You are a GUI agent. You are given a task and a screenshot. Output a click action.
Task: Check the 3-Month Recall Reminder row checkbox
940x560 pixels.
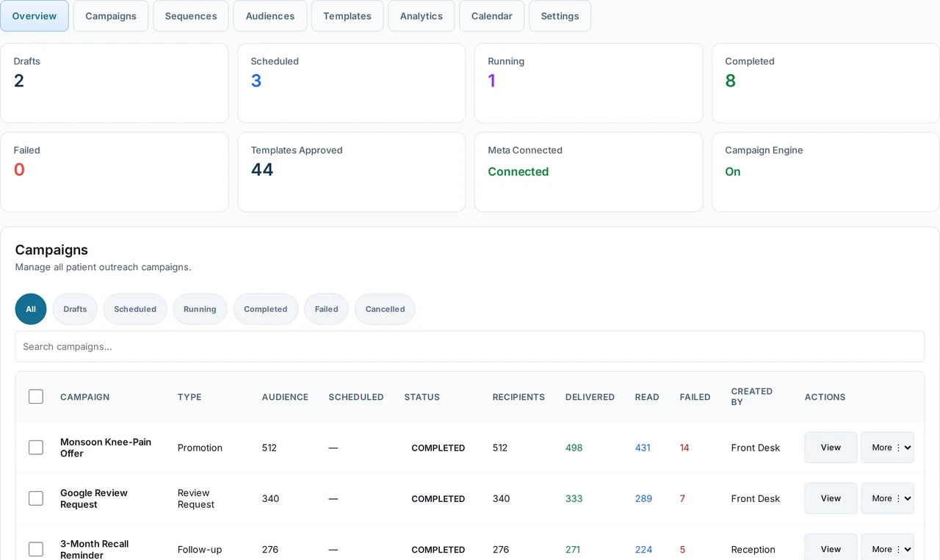pyautogui.click(x=36, y=549)
